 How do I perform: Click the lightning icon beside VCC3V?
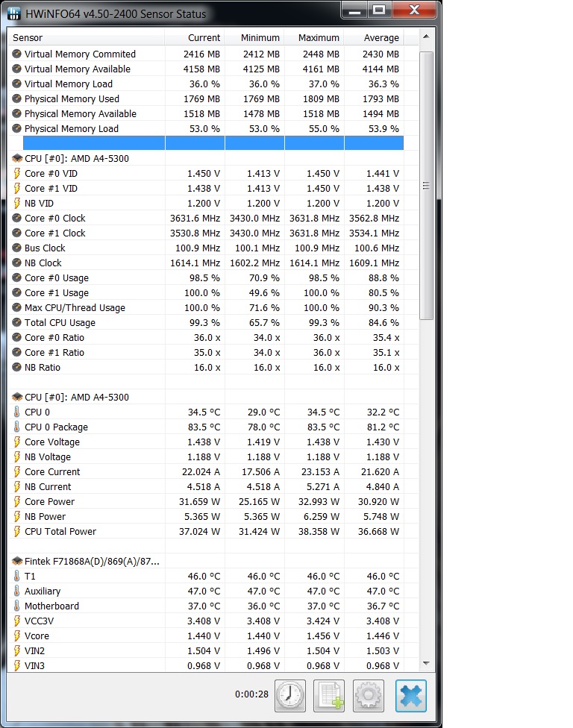(17, 621)
